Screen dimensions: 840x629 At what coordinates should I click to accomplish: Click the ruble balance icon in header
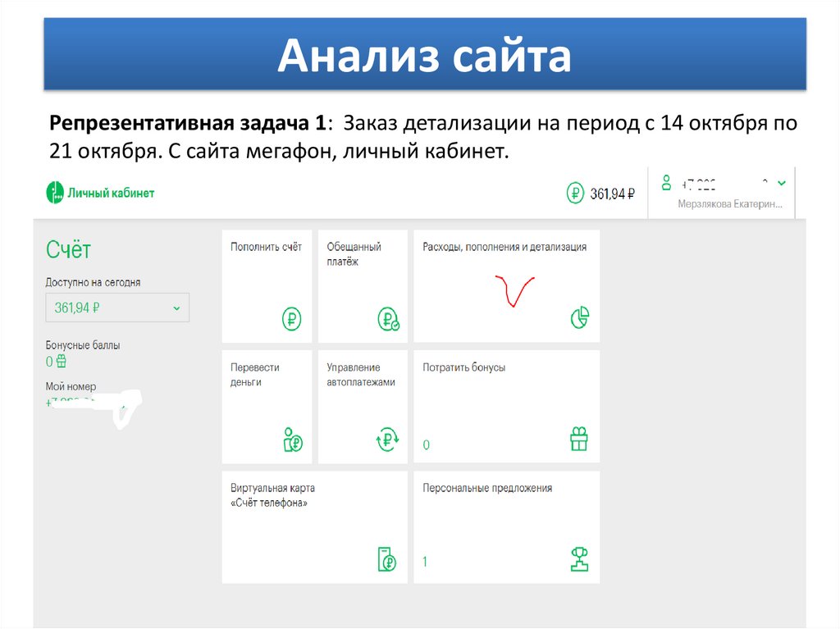575,193
